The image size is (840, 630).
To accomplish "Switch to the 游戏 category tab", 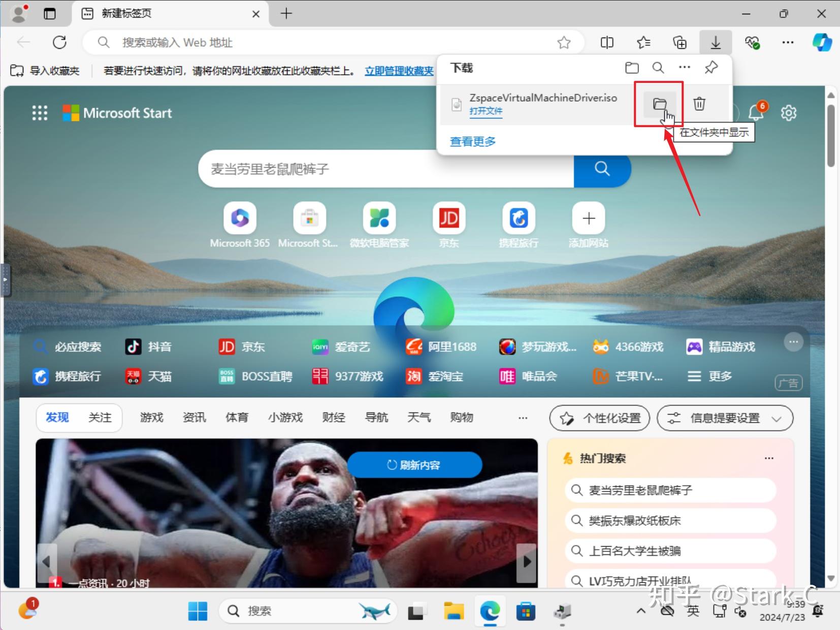I will pyautogui.click(x=151, y=418).
